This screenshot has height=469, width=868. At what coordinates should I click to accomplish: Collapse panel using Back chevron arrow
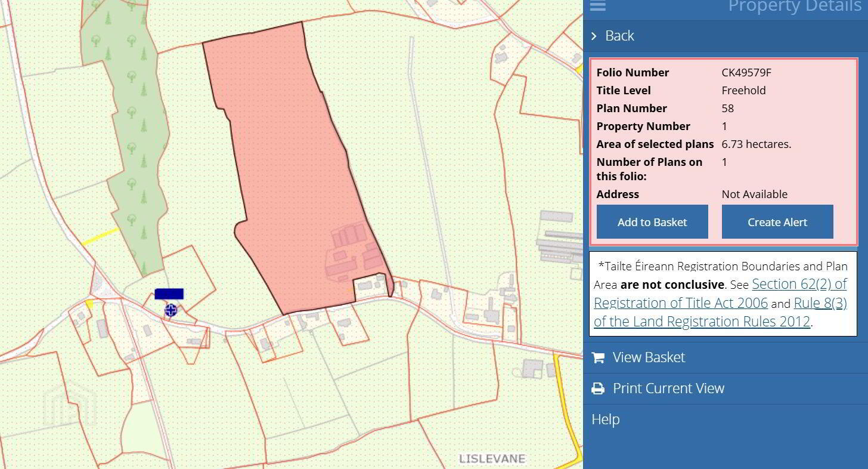pyautogui.click(x=594, y=36)
